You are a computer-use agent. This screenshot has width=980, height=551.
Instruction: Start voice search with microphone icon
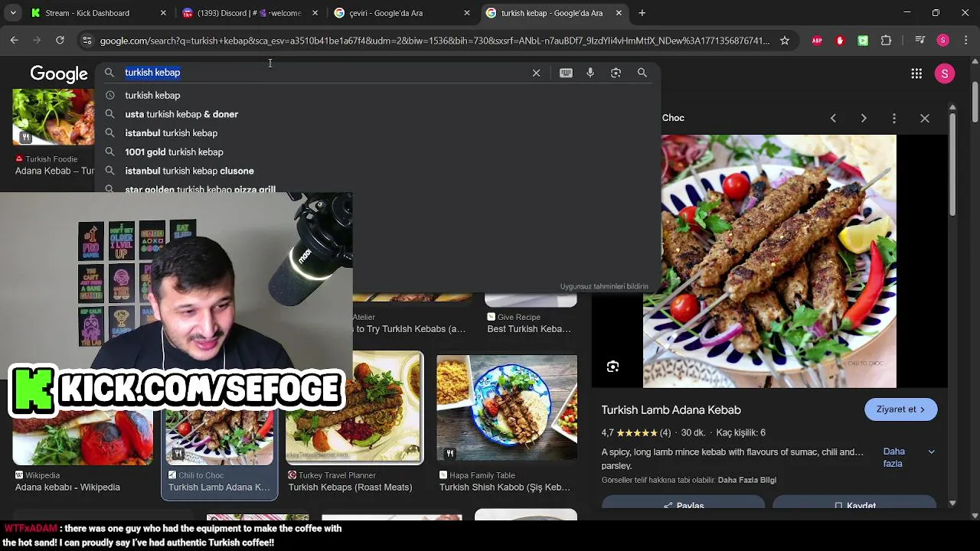(590, 73)
